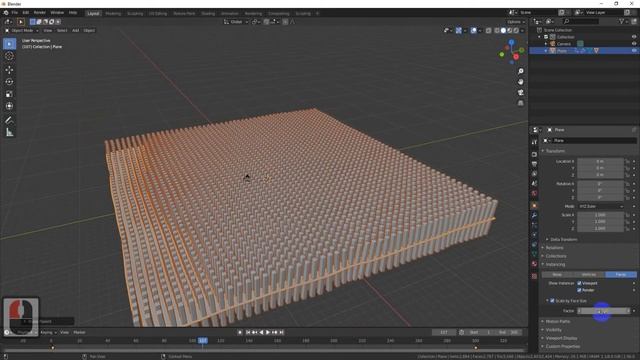The height and width of the screenshot is (360, 640).
Task: Open the Texture properties checker tab
Action: tap(534, 276)
